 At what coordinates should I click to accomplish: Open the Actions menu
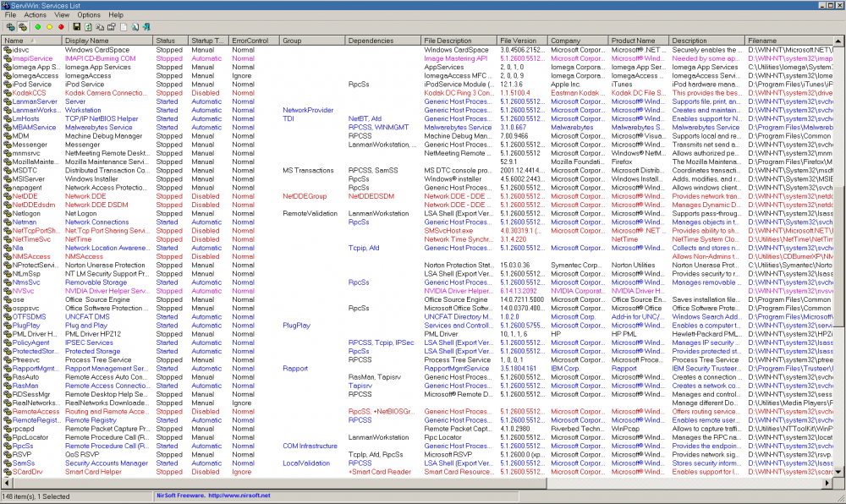click(x=36, y=15)
